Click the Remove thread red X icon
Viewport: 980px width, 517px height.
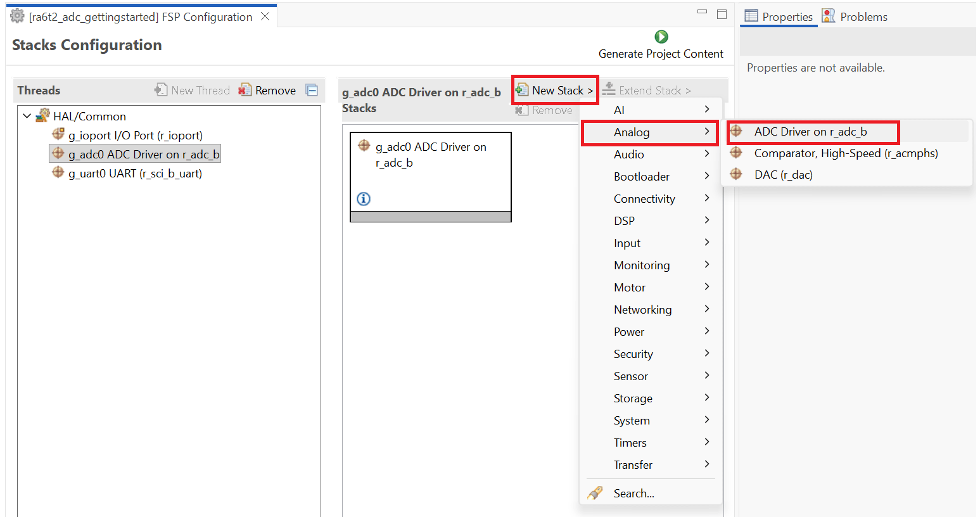click(x=245, y=90)
